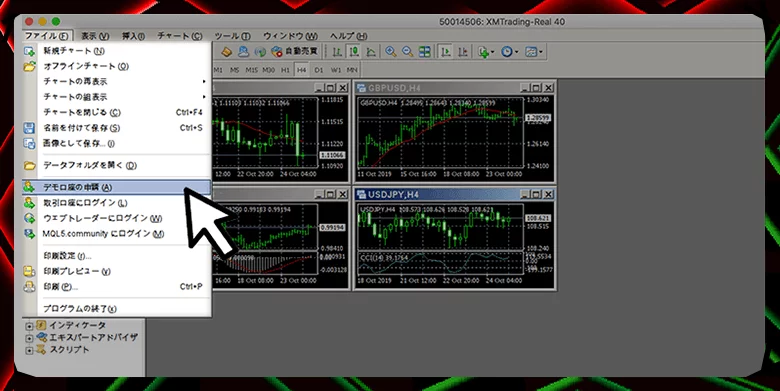The image size is (780, 391).
Task: Click the radio-wave signals toolbar icon
Action: tap(260, 51)
